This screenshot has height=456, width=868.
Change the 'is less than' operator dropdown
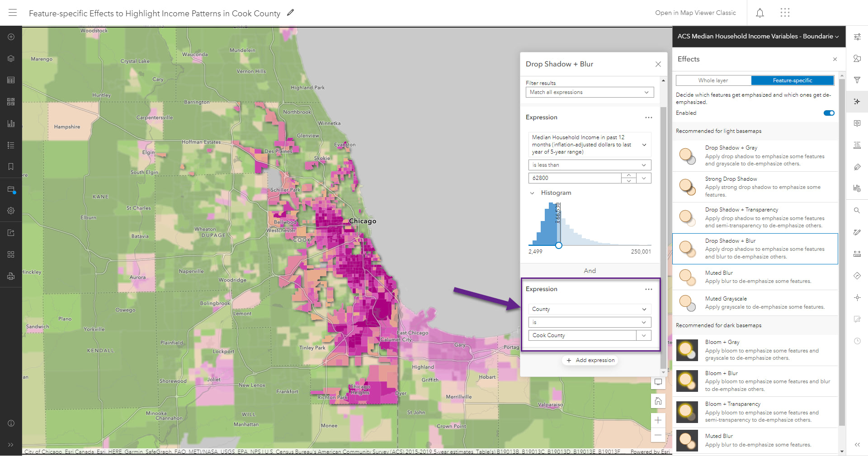(590, 165)
